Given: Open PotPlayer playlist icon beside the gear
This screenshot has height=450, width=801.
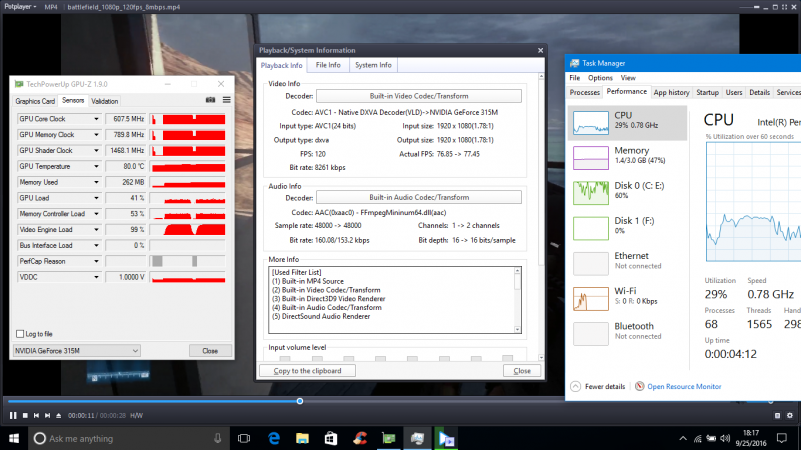Looking at the screenshot, I should click(778, 416).
